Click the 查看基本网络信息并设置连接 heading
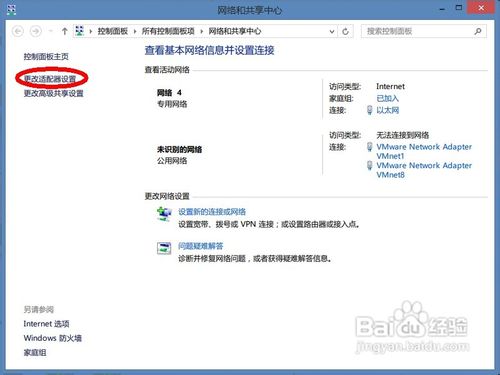This screenshot has width=500, height=375. (x=209, y=50)
